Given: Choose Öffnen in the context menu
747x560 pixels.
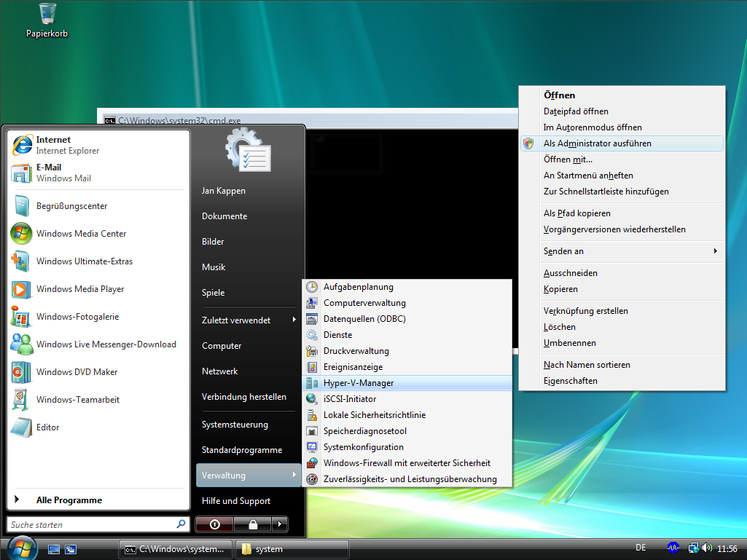Looking at the screenshot, I should click(622, 95).
